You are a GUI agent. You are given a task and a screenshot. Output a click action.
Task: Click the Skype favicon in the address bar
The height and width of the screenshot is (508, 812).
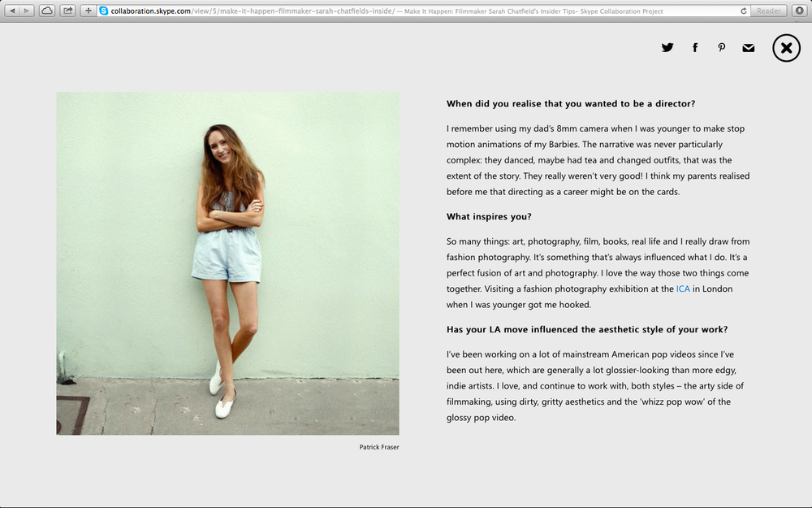pos(102,11)
